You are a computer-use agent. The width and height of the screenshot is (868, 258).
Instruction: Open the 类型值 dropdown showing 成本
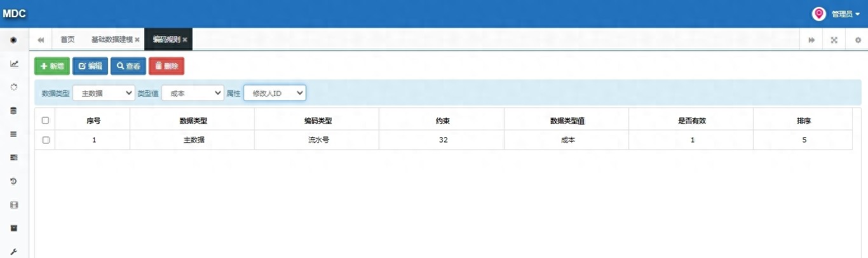point(193,93)
